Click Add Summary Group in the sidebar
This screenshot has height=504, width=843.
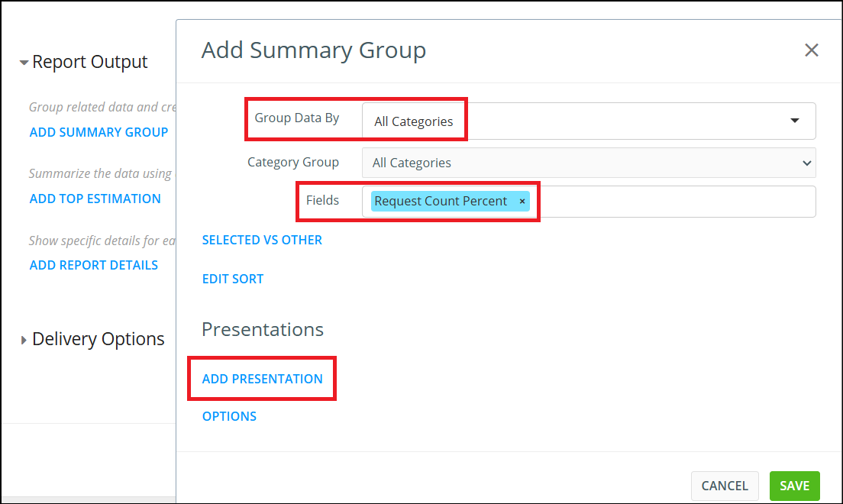click(99, 132)
